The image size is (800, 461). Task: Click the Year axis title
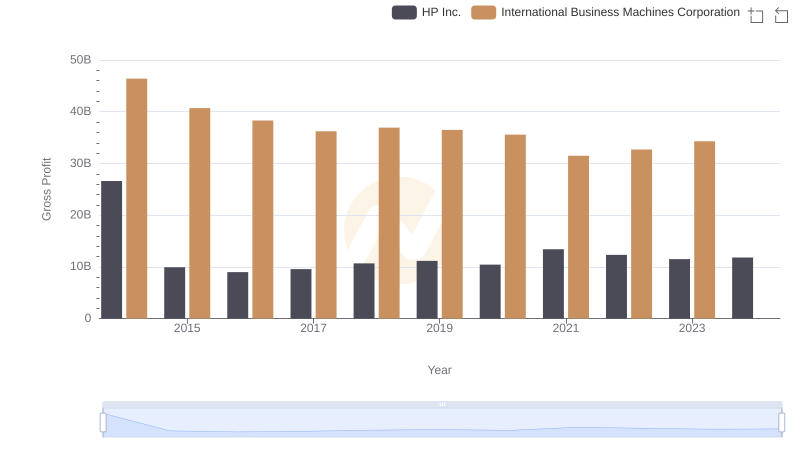pos(439,370)
